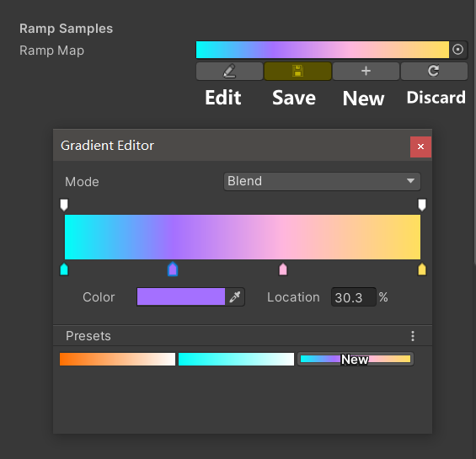Choose the cyan-to-white gradient preset
The image size is (476, 459).
(236, 359)
